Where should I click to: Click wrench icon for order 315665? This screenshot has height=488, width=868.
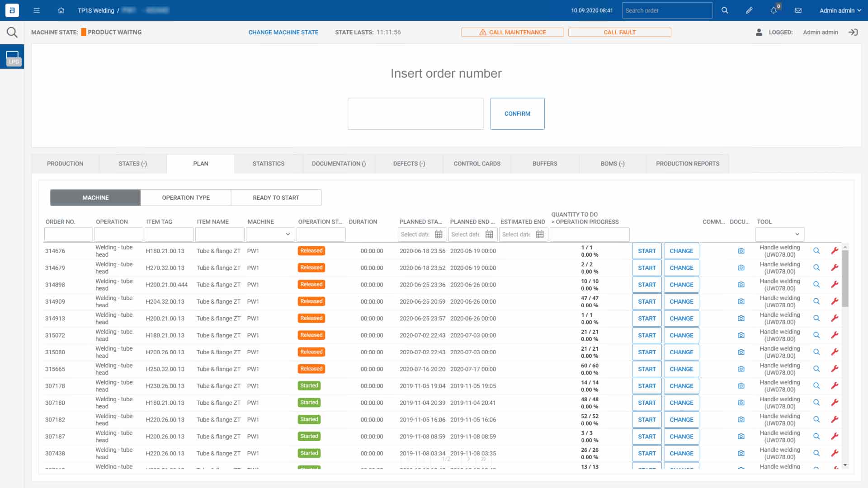[x=835, y=369]
